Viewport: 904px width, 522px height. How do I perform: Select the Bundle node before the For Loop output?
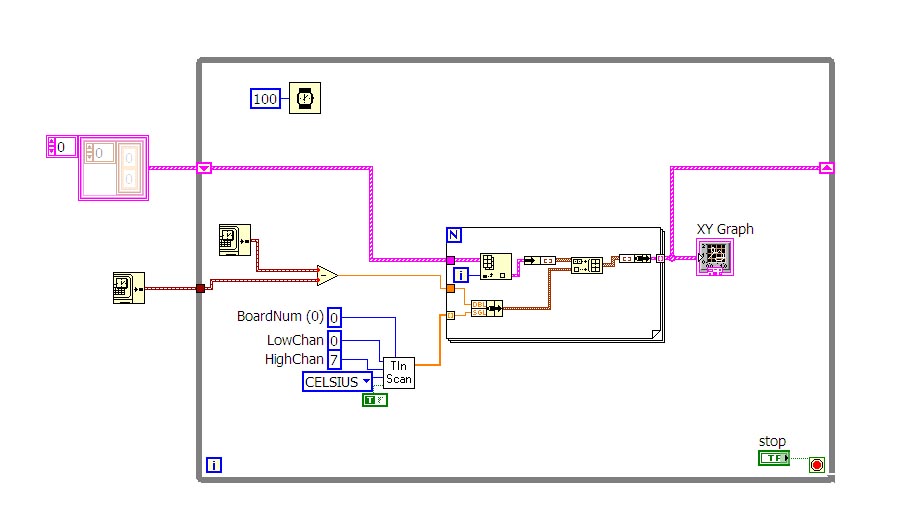tap(635, 258)
